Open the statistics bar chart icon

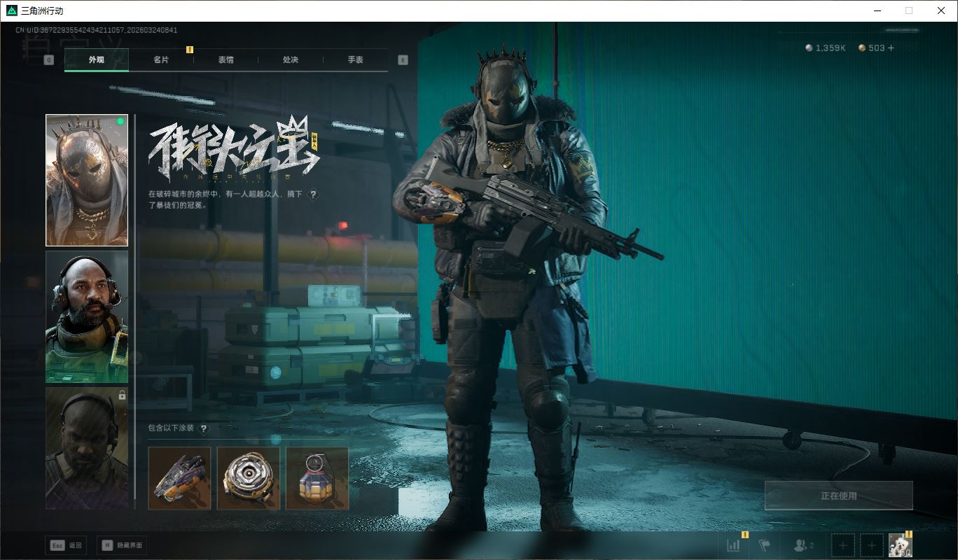tap(733, 545)
